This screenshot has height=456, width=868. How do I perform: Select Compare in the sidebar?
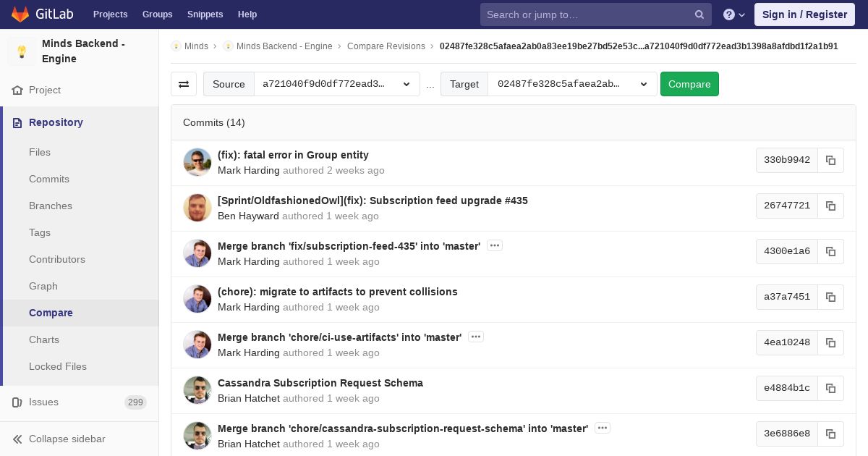coord(51,313)
